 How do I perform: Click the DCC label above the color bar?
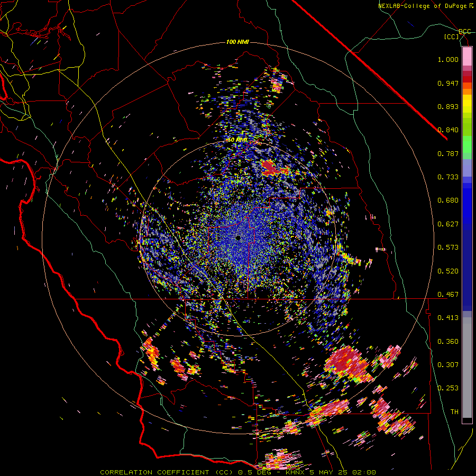[465, 32]
